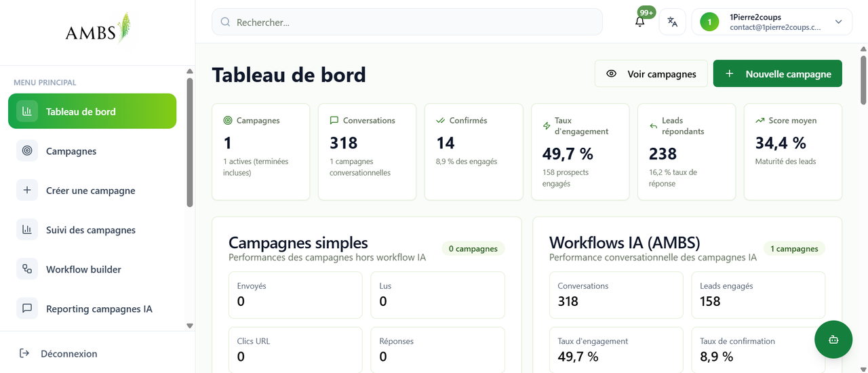Screen dimensions: 868x373
Task: Click the reply arrow icon on Leads répondants
Action: (653, 125)
